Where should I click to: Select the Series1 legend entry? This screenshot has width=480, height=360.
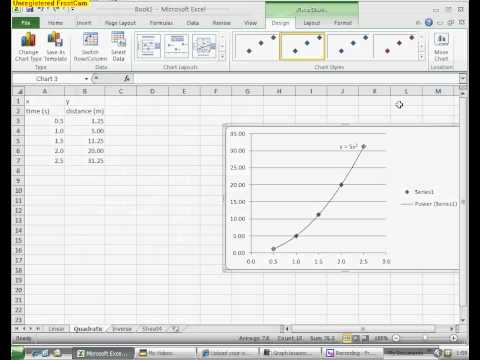point(419,192)
